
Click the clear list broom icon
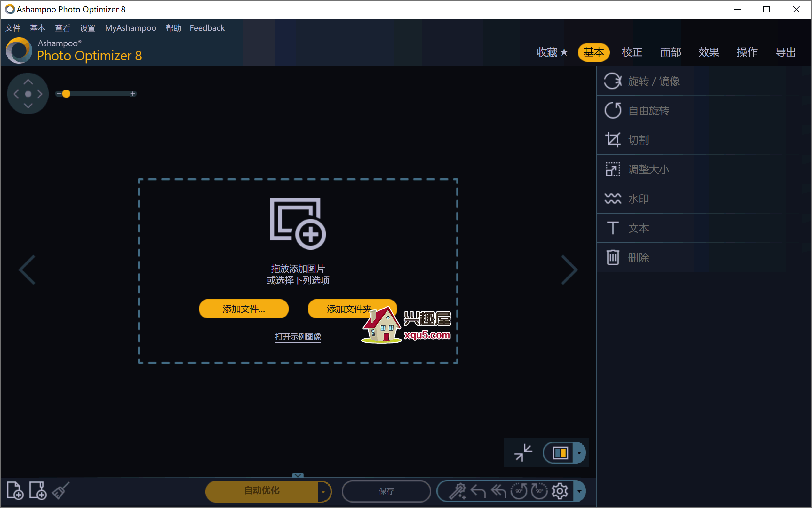click(60, 491)
